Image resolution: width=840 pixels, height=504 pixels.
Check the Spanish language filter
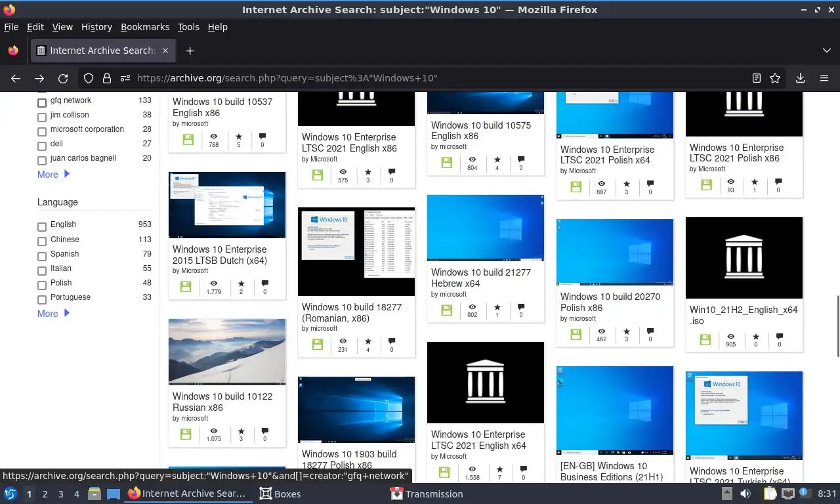42,256
